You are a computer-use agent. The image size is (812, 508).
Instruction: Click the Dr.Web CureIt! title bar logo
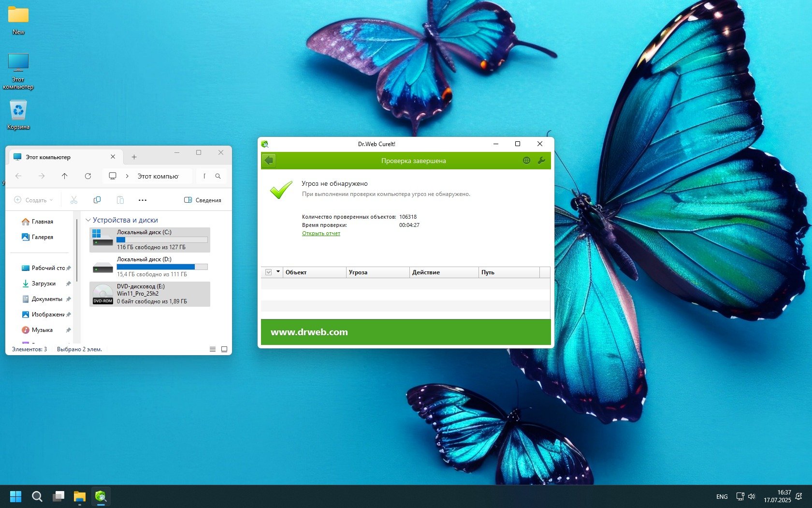[x=264, y=144]
